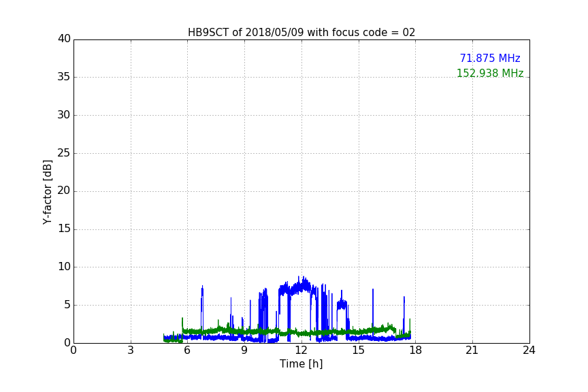Select the green 152.938 MHz legend label

point(490,73)
